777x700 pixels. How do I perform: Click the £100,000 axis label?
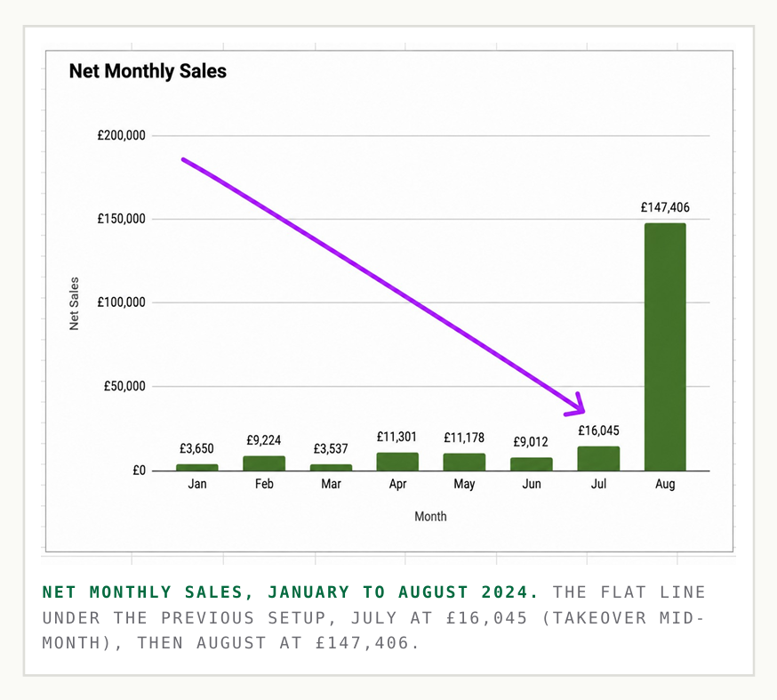pos(122,302)
